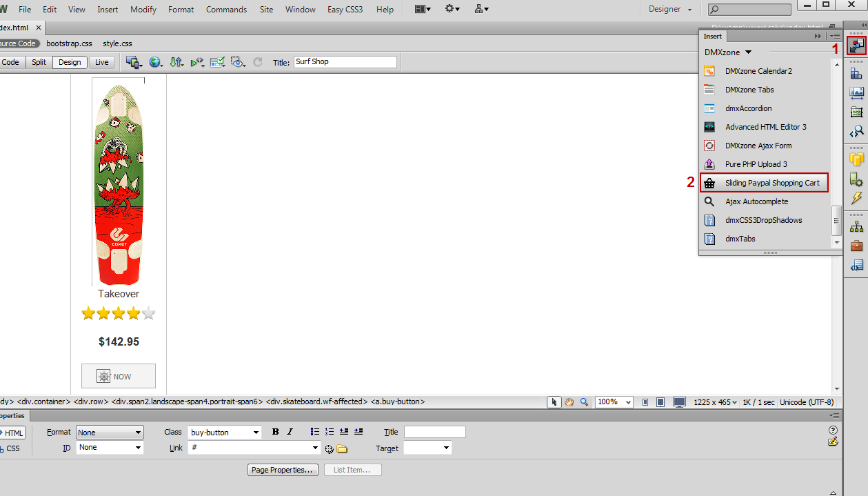Open the Snippets panel icon
The height and width of the screenshot is (496, 868).
point(856,265)
